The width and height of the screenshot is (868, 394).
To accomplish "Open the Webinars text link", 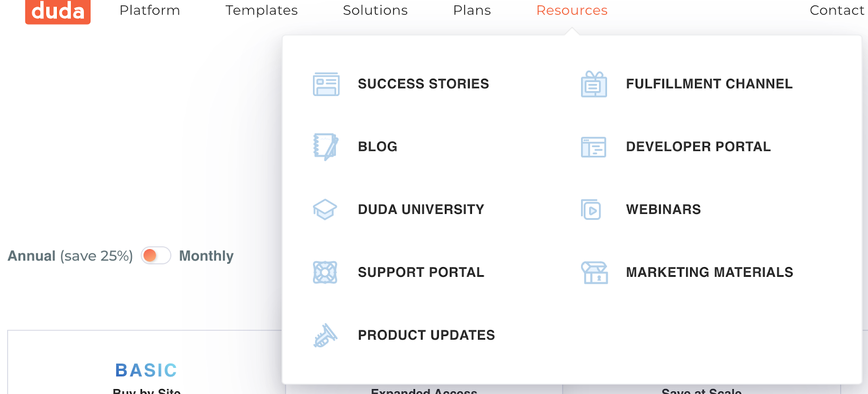I will 663,209.
